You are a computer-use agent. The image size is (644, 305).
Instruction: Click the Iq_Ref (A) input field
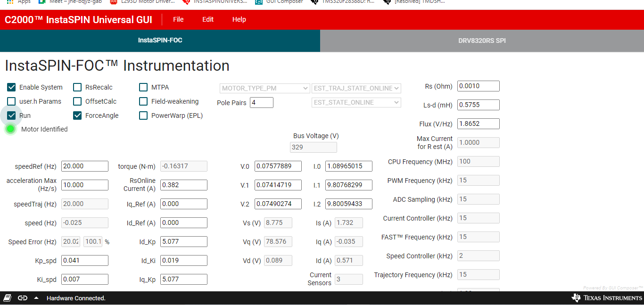click(184, 204)
